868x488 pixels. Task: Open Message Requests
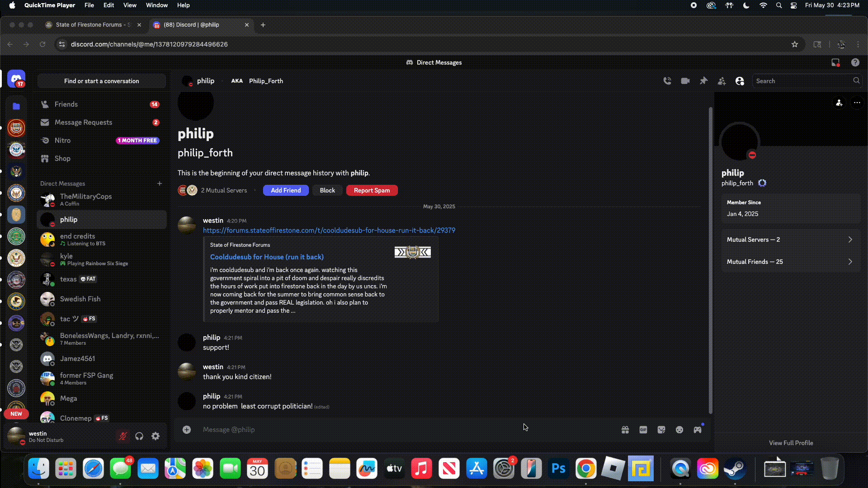[x=101, y=122]
